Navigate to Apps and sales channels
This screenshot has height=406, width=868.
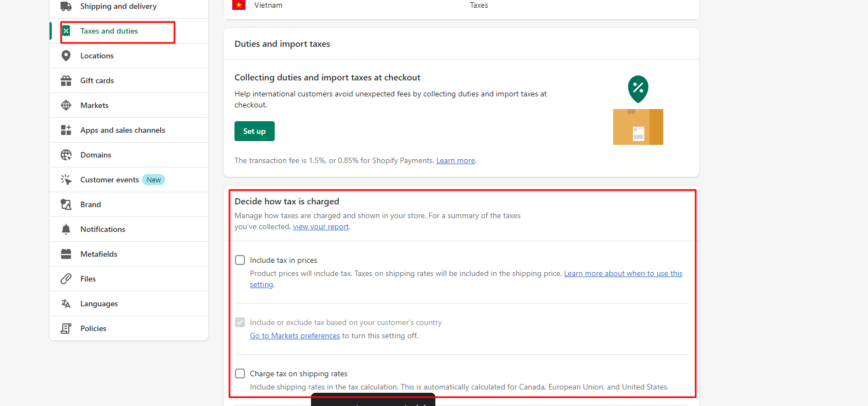pos(129,130)
